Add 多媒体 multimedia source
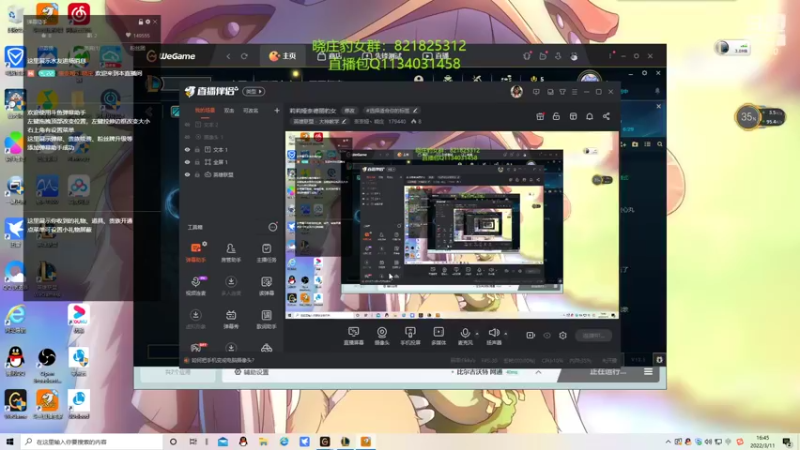This screenshot has height=450, width=800. pyautogui.click(x=438, y=336)
